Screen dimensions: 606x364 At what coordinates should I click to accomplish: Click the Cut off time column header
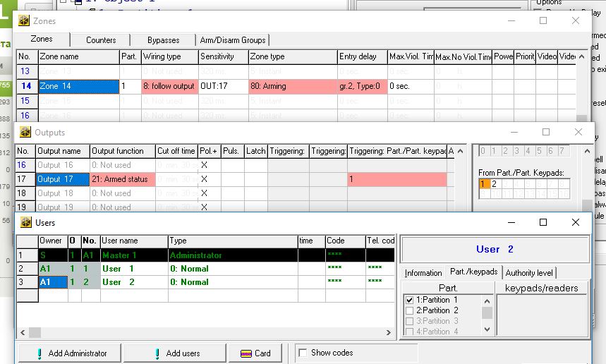[176, 151]
